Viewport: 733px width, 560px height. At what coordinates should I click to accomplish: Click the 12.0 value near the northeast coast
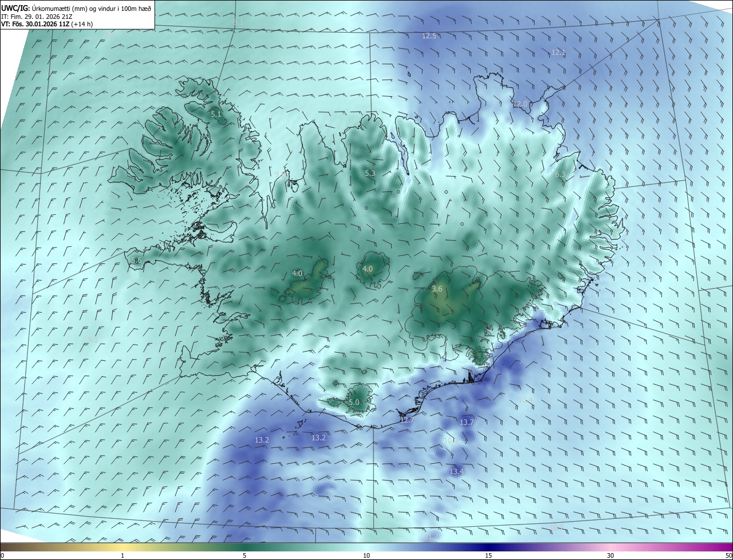[519, 104]
